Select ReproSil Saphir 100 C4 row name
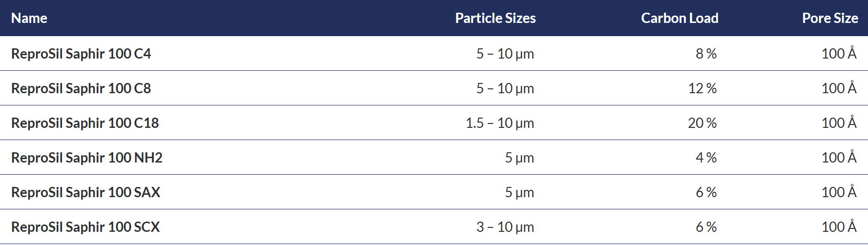Viewport: 868px width, 245px height. [81, 54]
